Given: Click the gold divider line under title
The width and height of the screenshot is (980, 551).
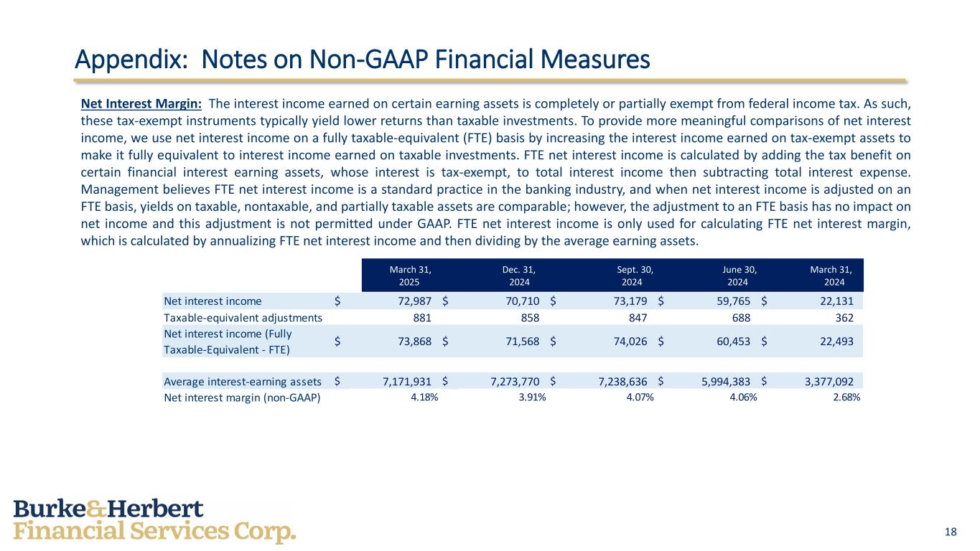Looking at the screenshot, I should point(491,81).
